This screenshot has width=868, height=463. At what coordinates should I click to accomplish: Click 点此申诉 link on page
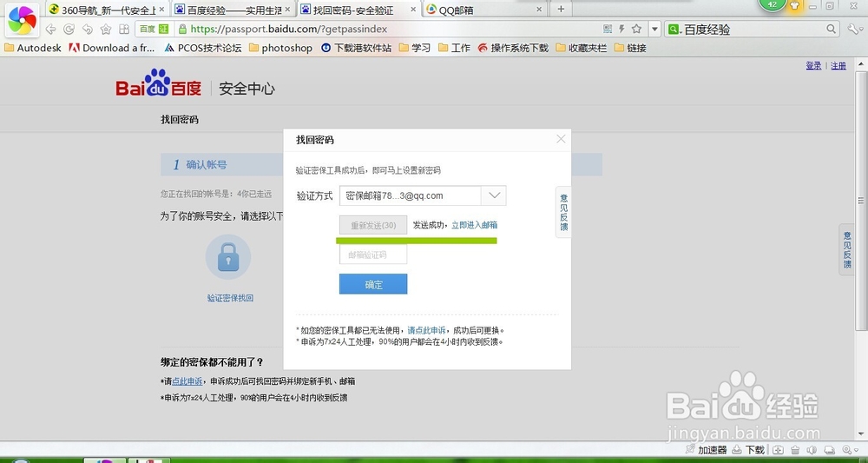click(x=187, y=381)
